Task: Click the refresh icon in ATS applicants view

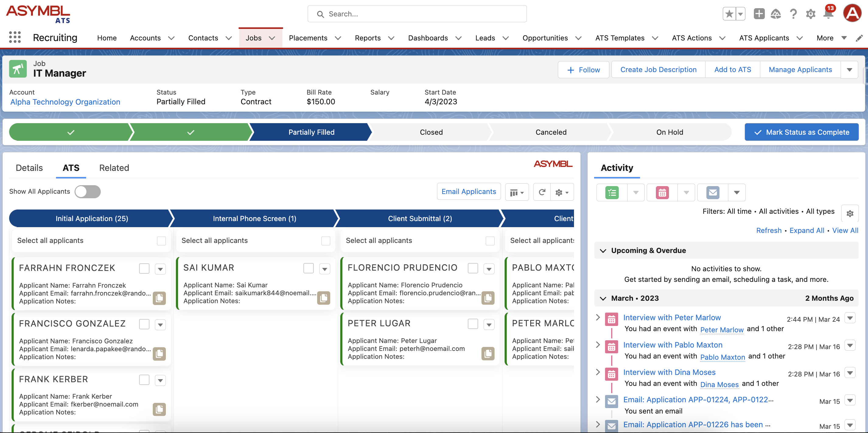Action: pyautogui.click(x=541, y=191)
